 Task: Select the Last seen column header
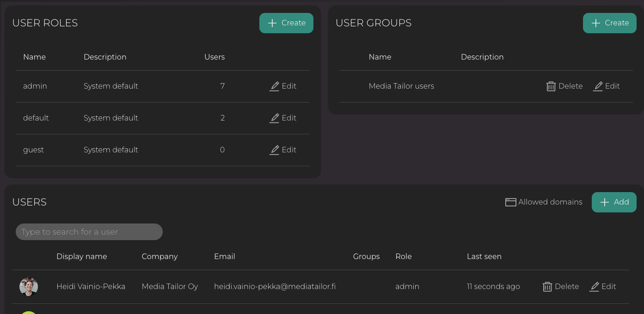pyautogui.click(x=484, y=257)
